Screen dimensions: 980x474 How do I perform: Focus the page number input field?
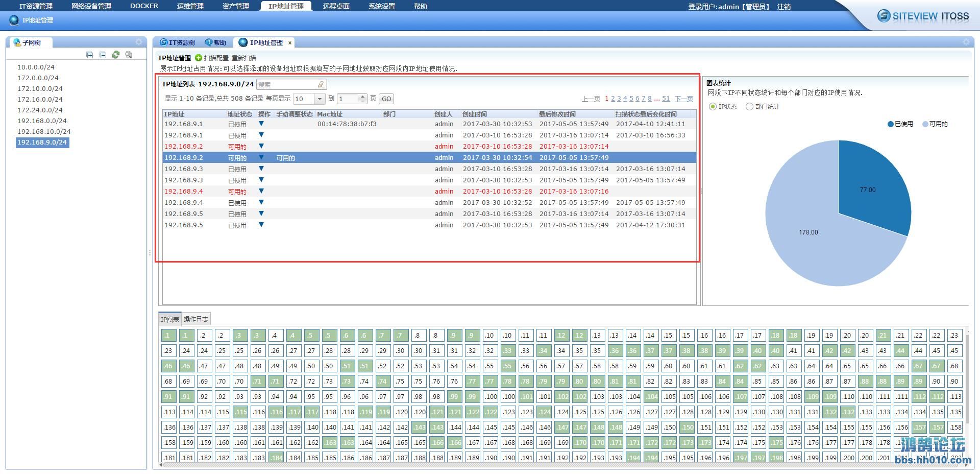point(348,99)
